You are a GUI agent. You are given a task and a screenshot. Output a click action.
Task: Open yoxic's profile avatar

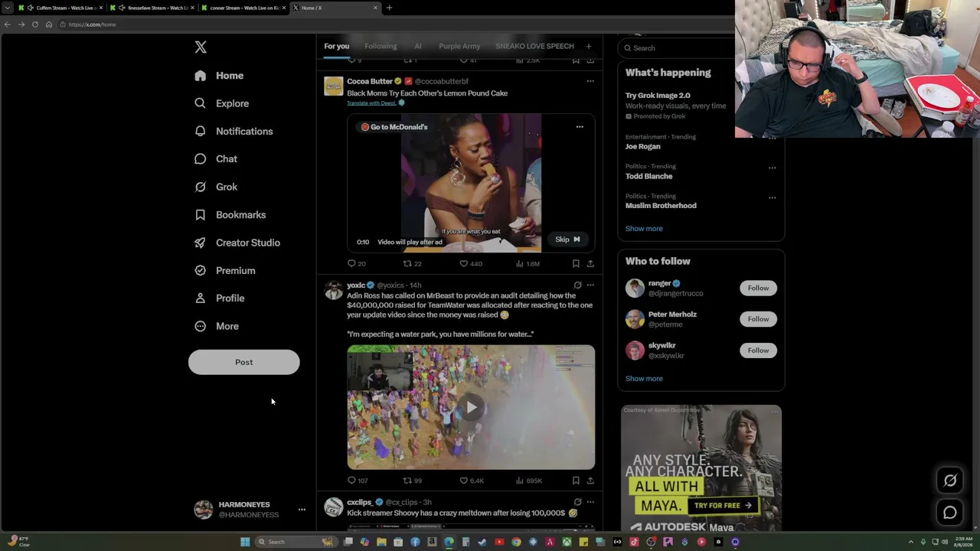pyautogui.click(x=333, y=291)
